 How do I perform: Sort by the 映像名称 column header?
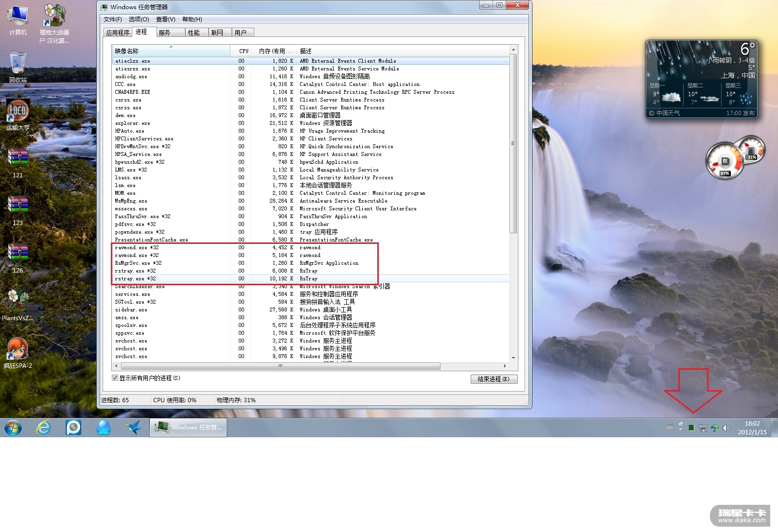coord(171,51)
